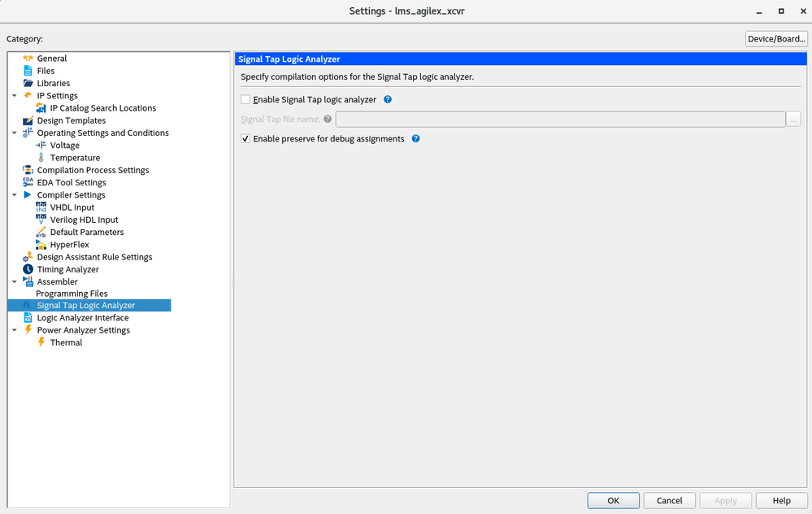This screenshot has width=812, height=514.
Task: Click the OK button
Action: [613, 500]
